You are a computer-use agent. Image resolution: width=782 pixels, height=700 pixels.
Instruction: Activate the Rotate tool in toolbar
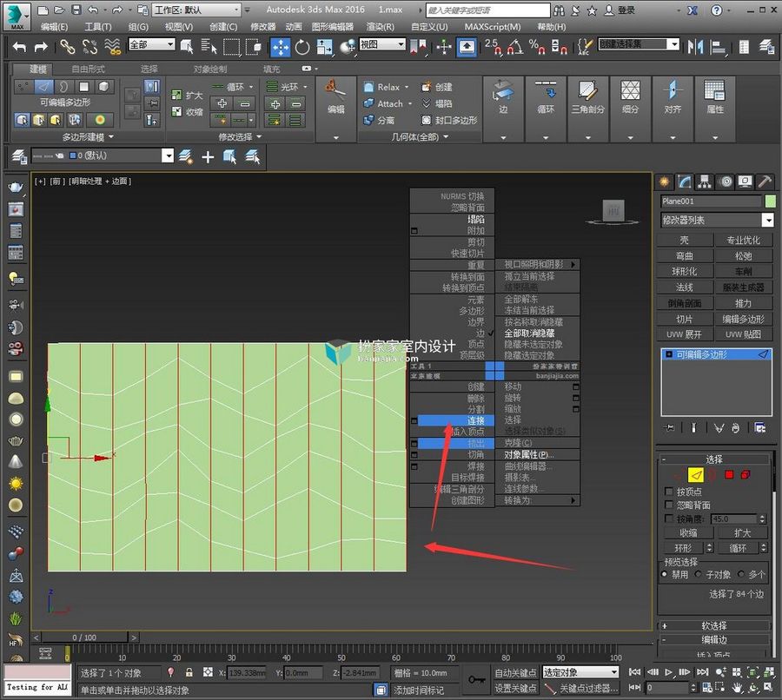coord(302,47)
